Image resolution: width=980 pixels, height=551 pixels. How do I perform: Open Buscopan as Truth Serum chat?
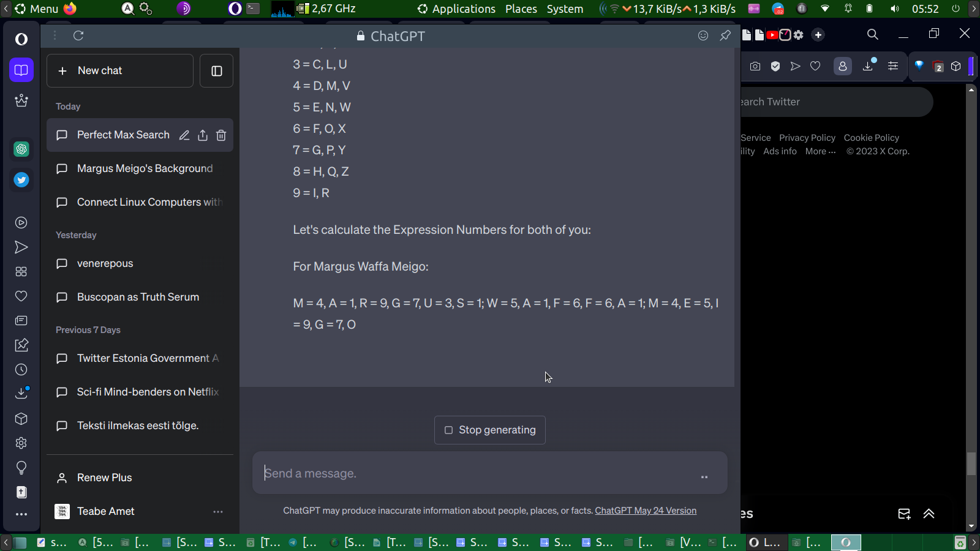click(x=140, y=297)
